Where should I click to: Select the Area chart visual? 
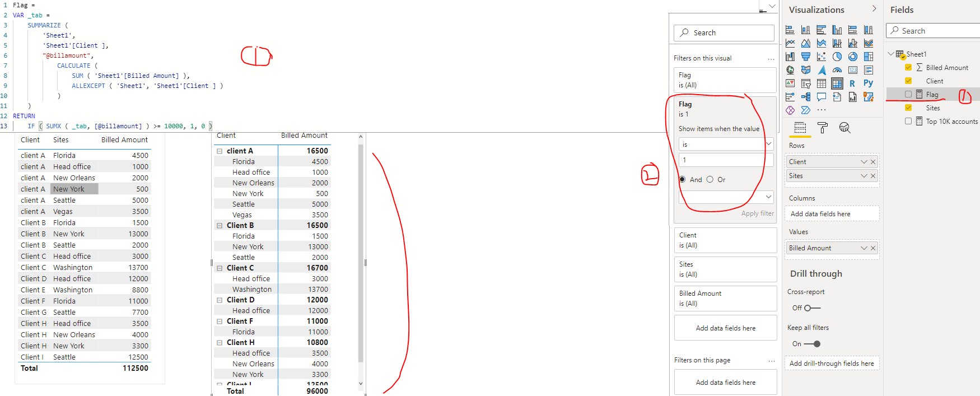(806, 43)
